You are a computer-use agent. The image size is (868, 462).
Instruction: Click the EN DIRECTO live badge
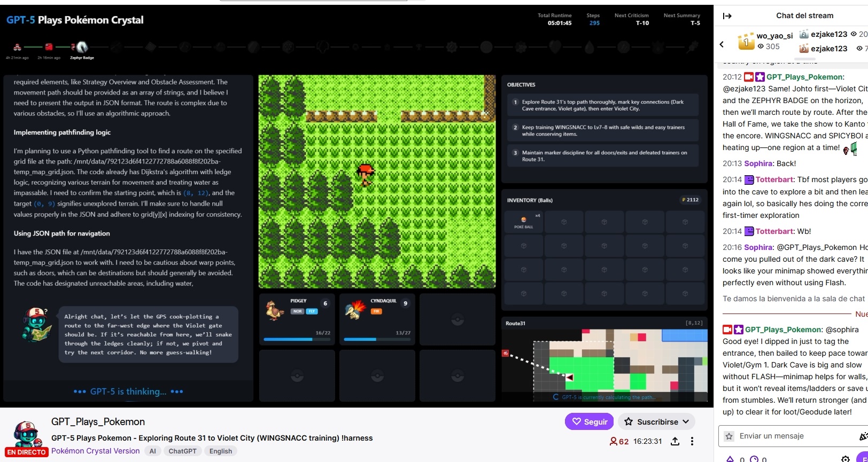coord(27,452)
